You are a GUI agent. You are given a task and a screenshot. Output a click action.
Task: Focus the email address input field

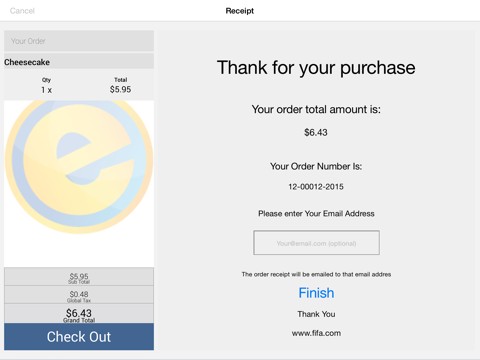[x=316, y=243]
